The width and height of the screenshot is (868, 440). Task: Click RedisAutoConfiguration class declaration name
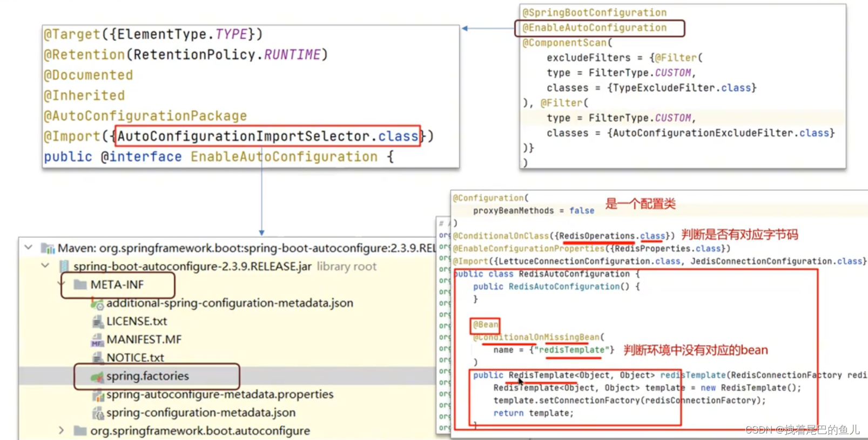[574, 274]
